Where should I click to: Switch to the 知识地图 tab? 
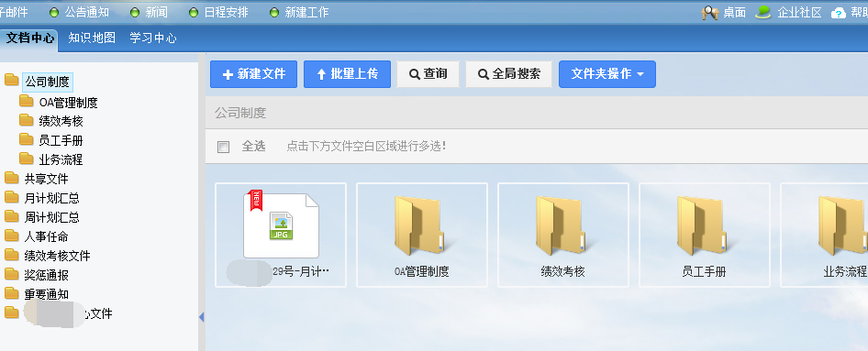[92, 38]
